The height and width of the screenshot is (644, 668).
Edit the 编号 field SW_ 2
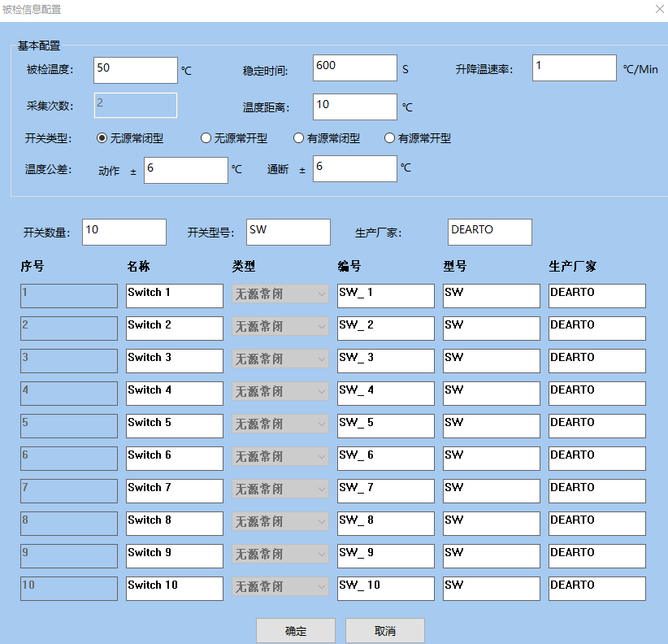tap(386, 329)
